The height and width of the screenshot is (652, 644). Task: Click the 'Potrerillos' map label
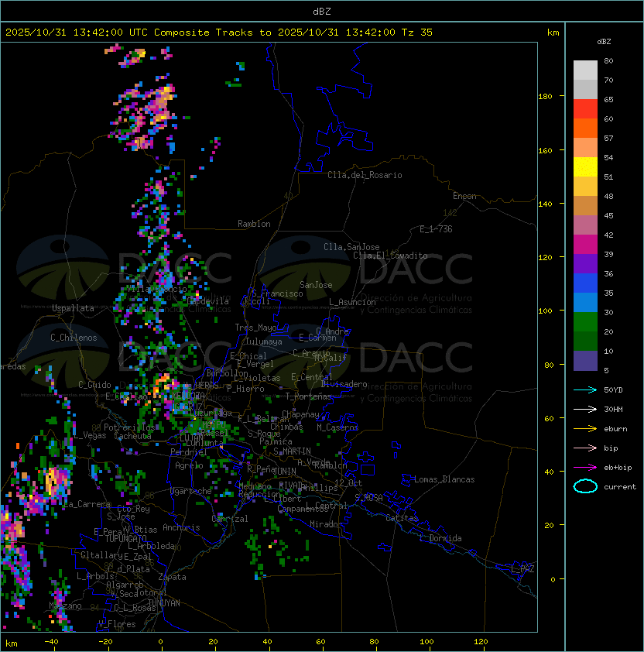pyautogui.click(x=129, y=427)
